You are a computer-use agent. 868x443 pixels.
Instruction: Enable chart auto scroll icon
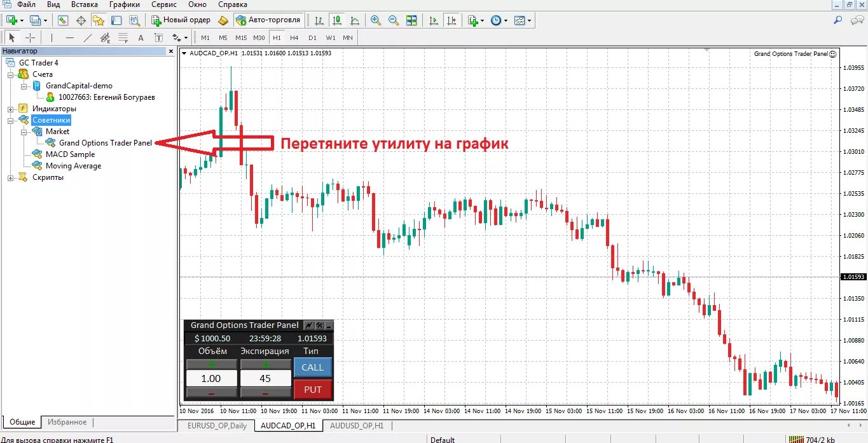point(434,20)
